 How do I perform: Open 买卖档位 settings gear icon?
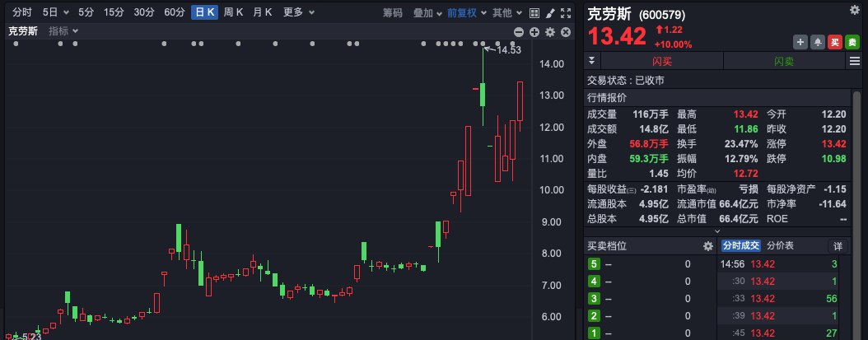pos(708,246)
